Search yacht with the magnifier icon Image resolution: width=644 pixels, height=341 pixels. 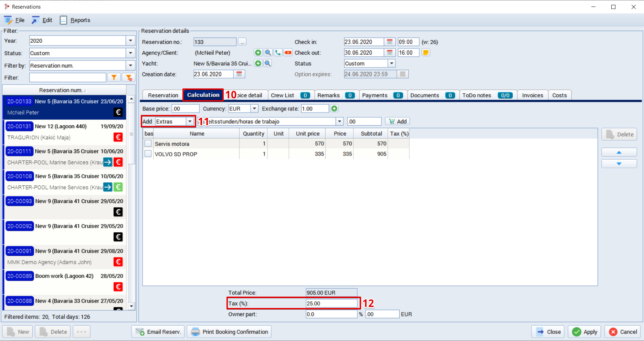click(267, 63)
